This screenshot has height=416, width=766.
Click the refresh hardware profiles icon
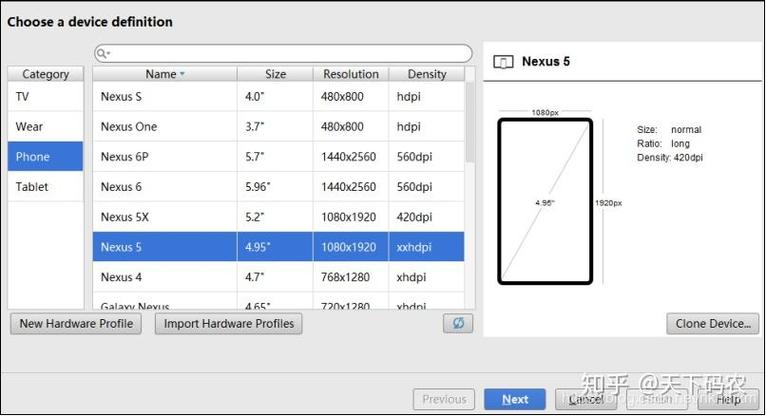[458, 323]
